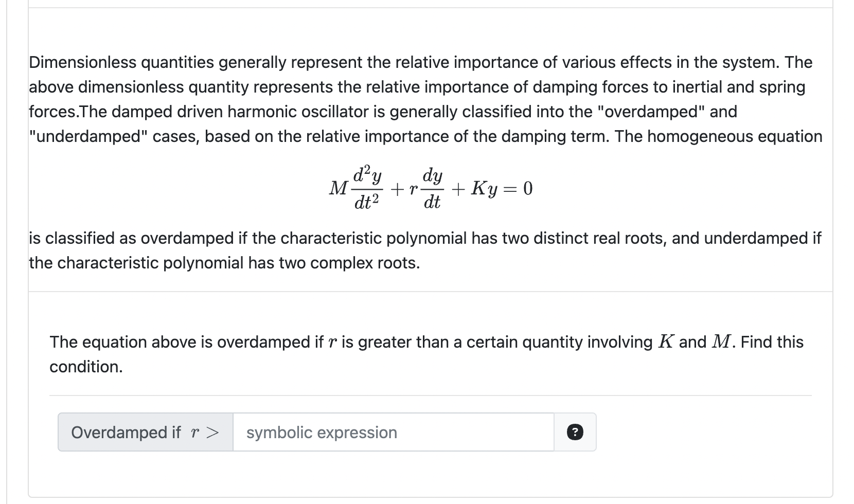Click the circular "?" hint icon beside the answer box
The width and height of the screenshot is (854, 504).
pos(575,433)
